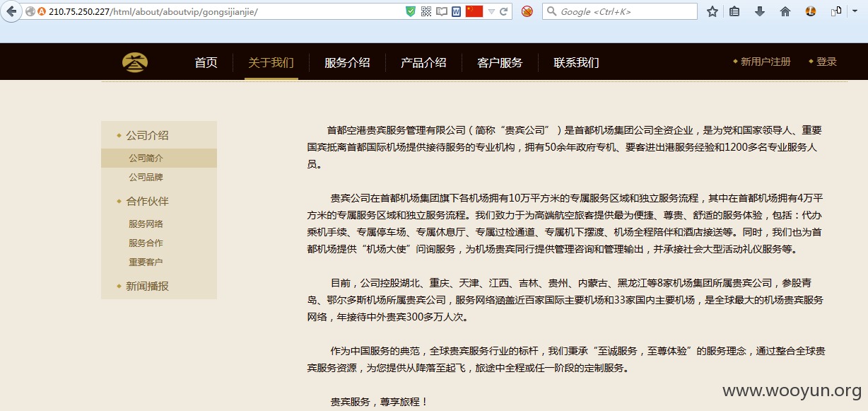The width and height of the screenshot is (868, 411).
Task: Select the 关于我们 navigation tab
Action: click(x=271, y=62)
